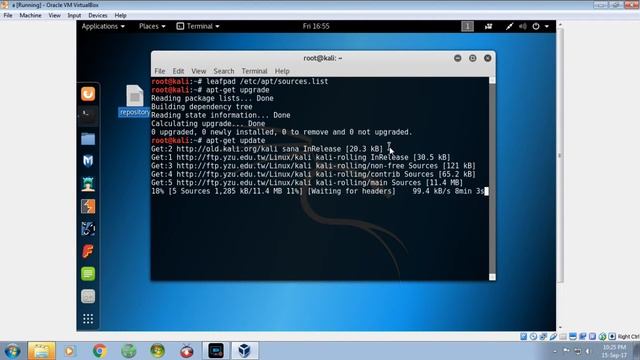Click VirtualBox optical drive status icon
The height and width of the screenshot is (360, 640).
533,336
